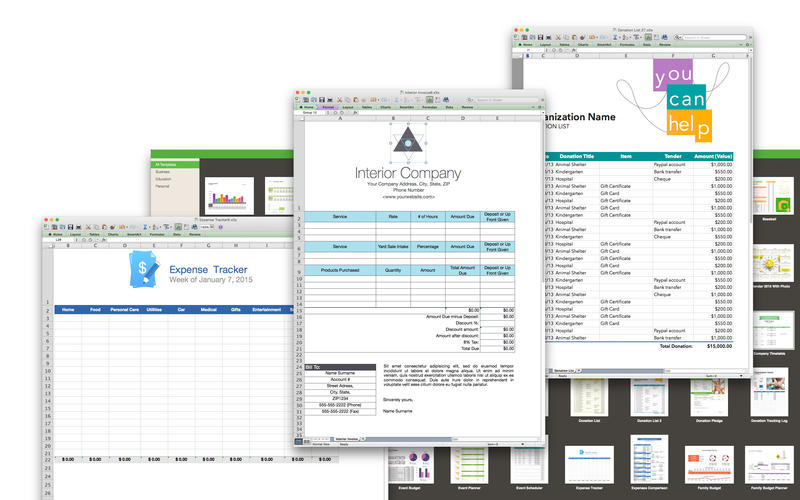Open ribbon gear menu in Donation List window
Screen dimensions: 800x500
pos(748,44)
